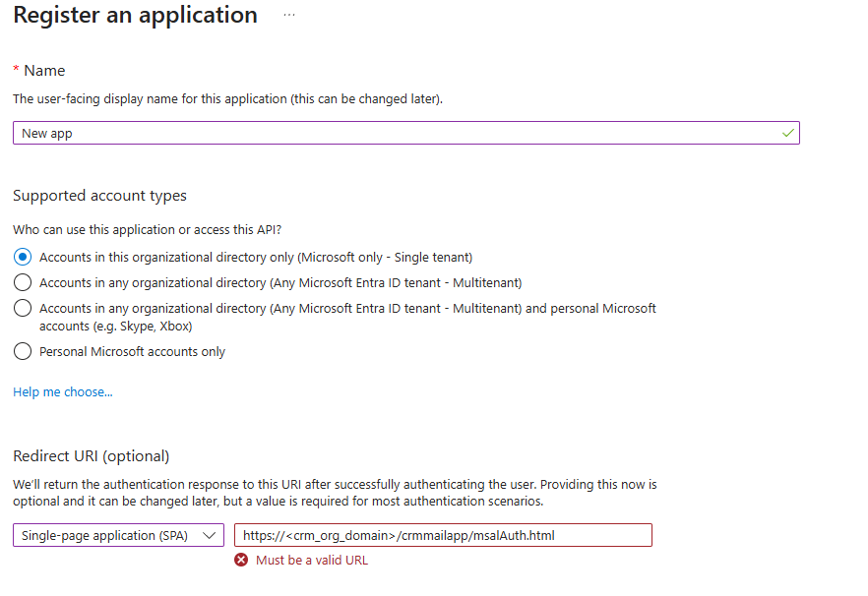This screenshot has width=868, height=596.
Task: Pick multitenant and personal accounts option
Action: point(22,308)
